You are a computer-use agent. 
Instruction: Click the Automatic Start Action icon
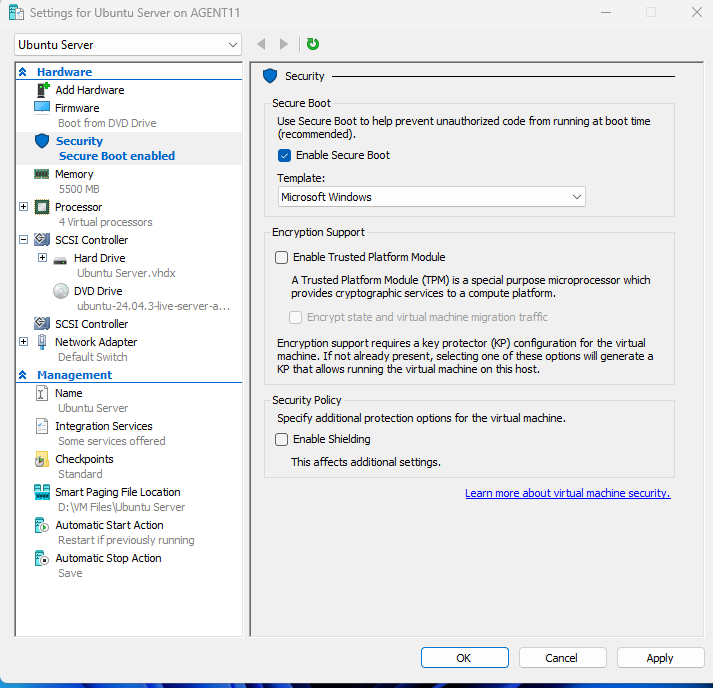pyautogui.click(x=42, y=526)
